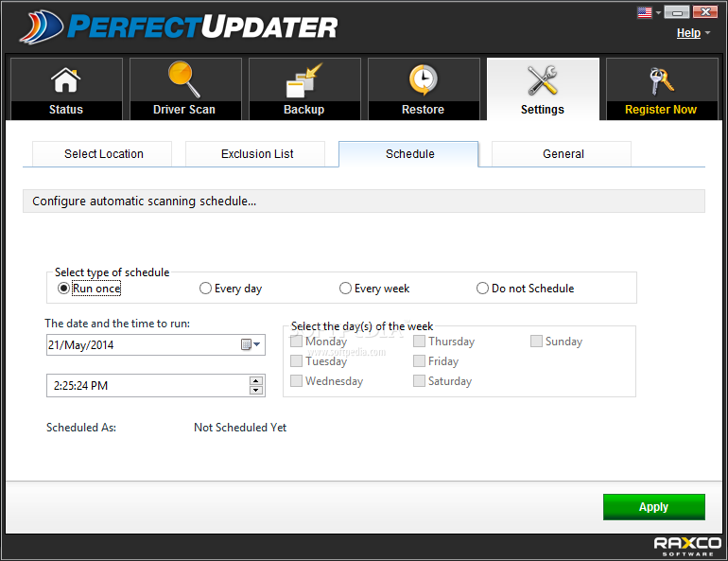
Task: Expand the language flag dropdown arrow
Action: tap(658, 13)
